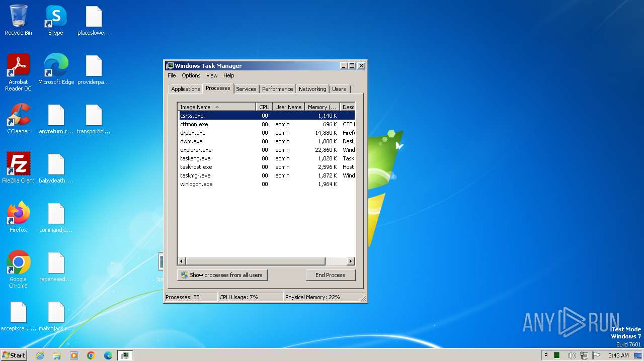Screen dimensions: 644x362
Task: Open the Help menu
Action: (x=228, y=75)
